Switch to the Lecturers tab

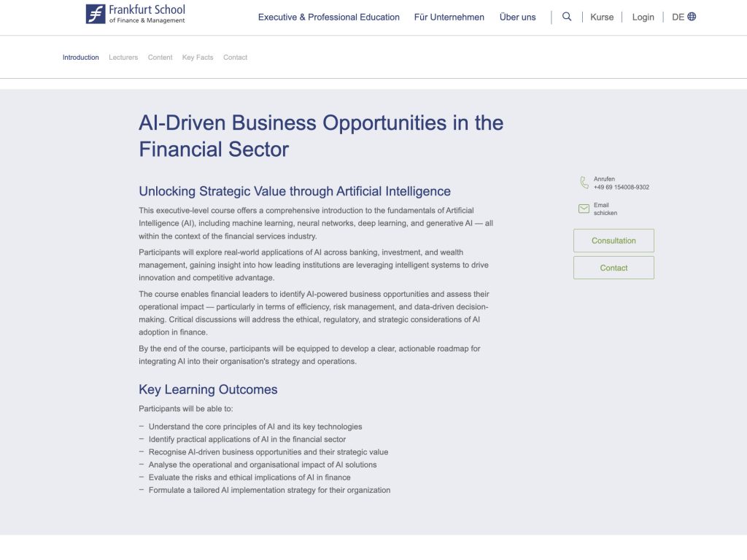123,57
